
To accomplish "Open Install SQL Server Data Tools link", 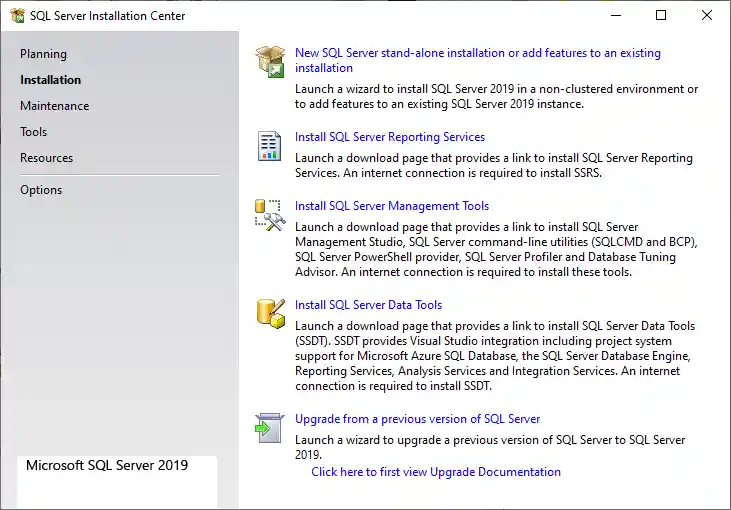I will [x=368, y=305].
